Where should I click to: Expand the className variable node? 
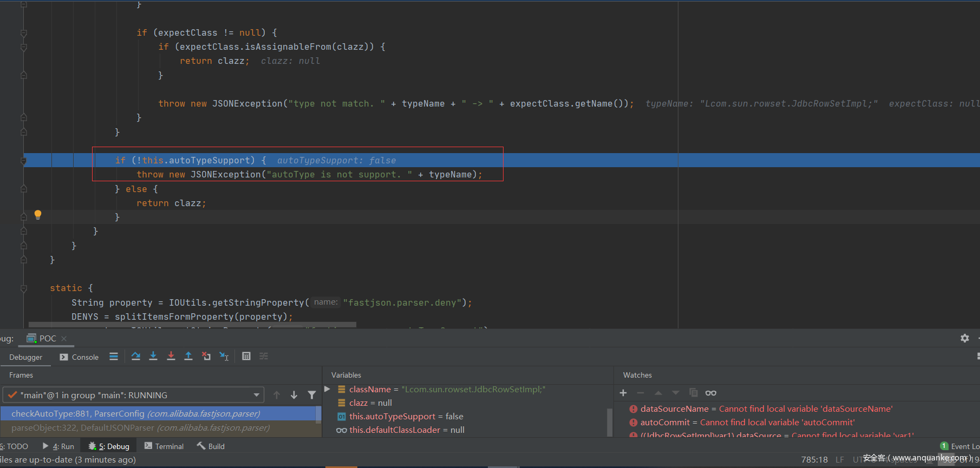click(327, 389)
